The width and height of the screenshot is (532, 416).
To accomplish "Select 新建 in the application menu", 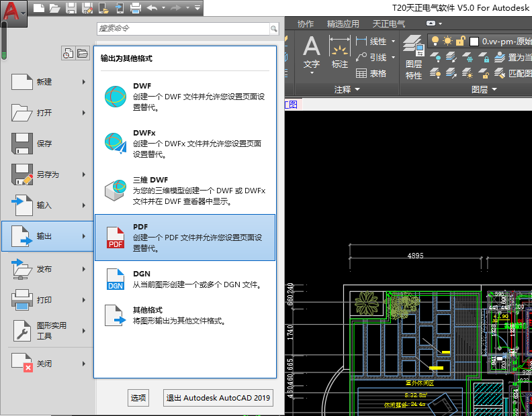I will click(x=48, y=82).
